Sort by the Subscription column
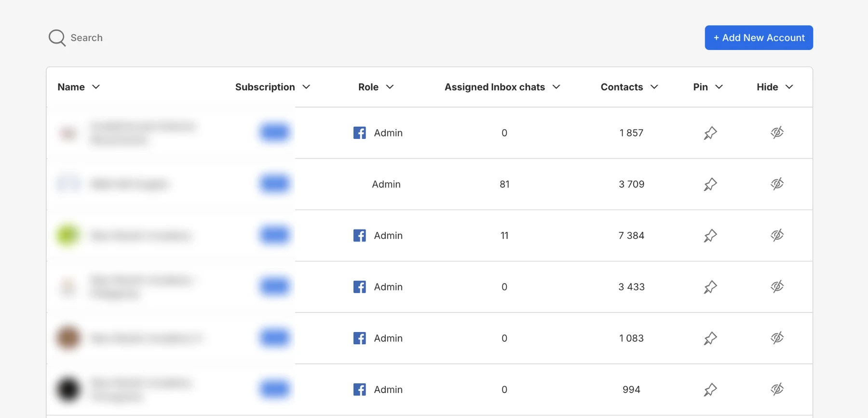 coord(272,87)
